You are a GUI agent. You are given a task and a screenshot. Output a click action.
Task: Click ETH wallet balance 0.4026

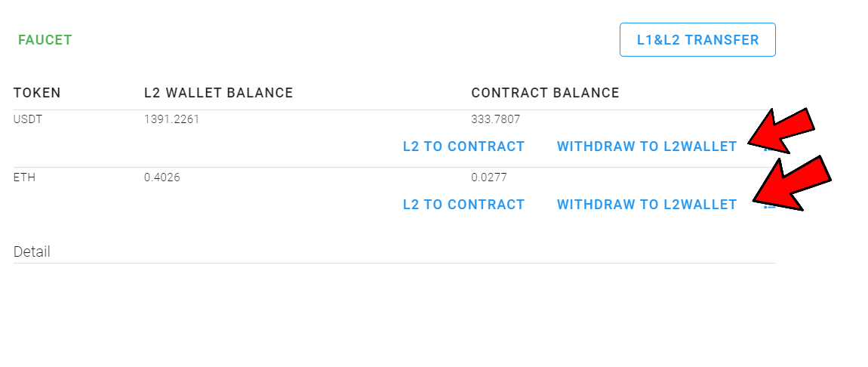click(162, 178)
